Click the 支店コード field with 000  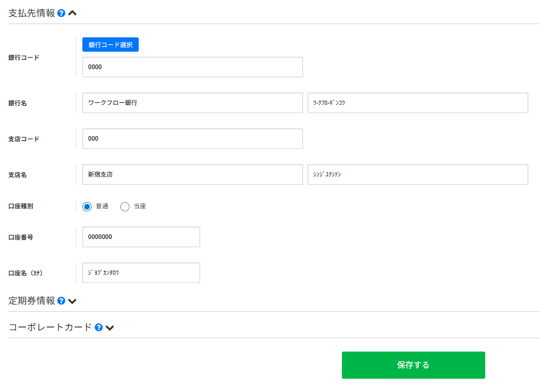pyautogui.click(x=192, y=139)
